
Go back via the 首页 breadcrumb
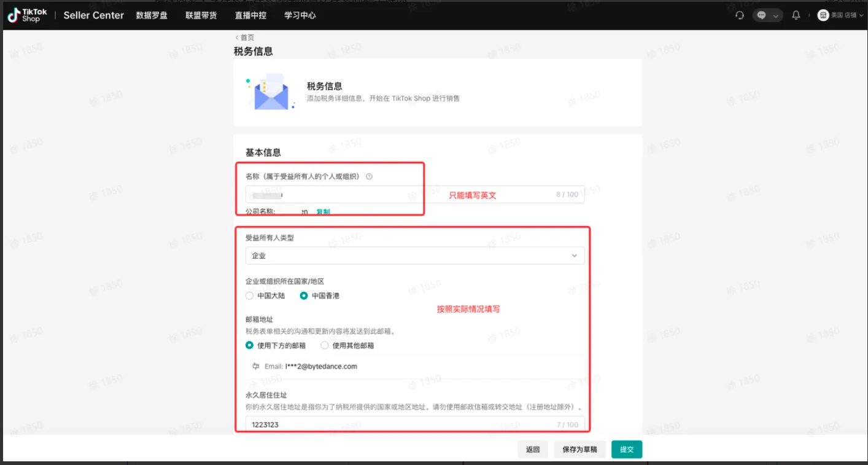click(x=244, y=37)
